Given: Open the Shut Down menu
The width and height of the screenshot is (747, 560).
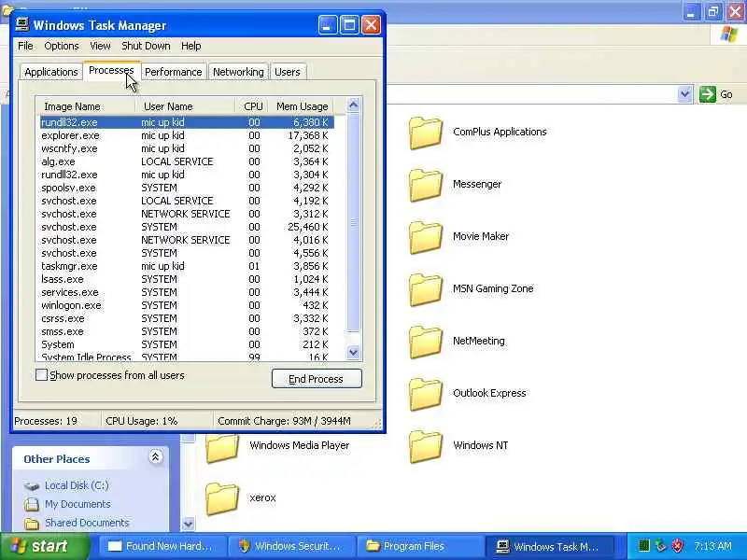Looking at the screenshot, I should 146,46.
